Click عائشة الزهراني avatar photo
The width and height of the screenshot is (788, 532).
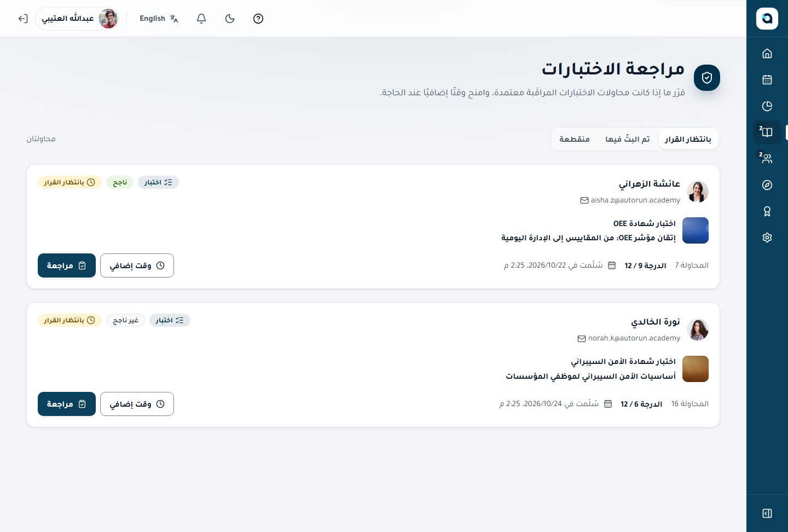698,192
